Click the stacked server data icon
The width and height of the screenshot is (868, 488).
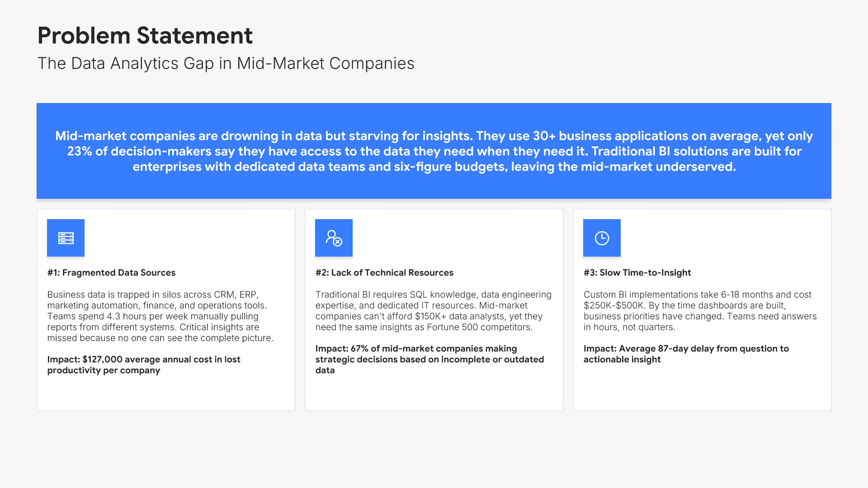(x=66, y=238)
